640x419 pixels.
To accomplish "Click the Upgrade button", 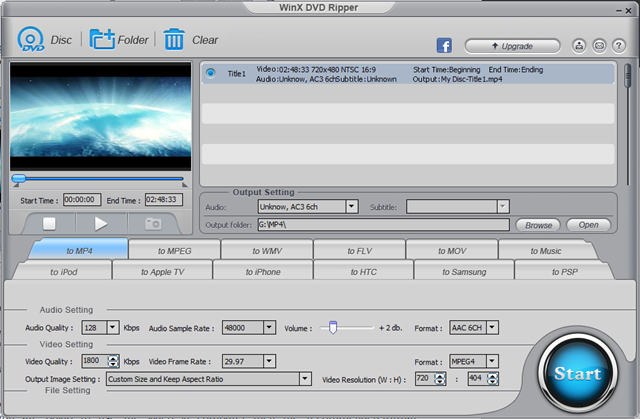I will (x=512, y=46).
